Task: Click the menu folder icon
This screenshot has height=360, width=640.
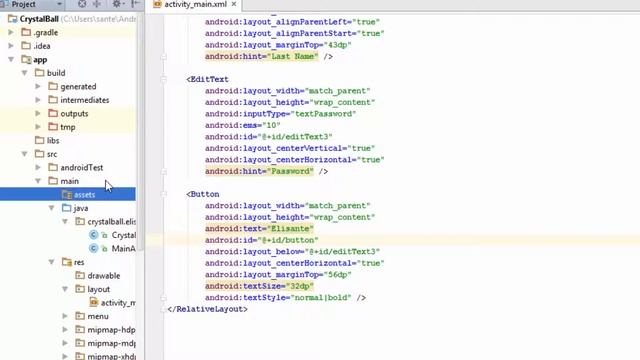Action: tap(80, 316)
